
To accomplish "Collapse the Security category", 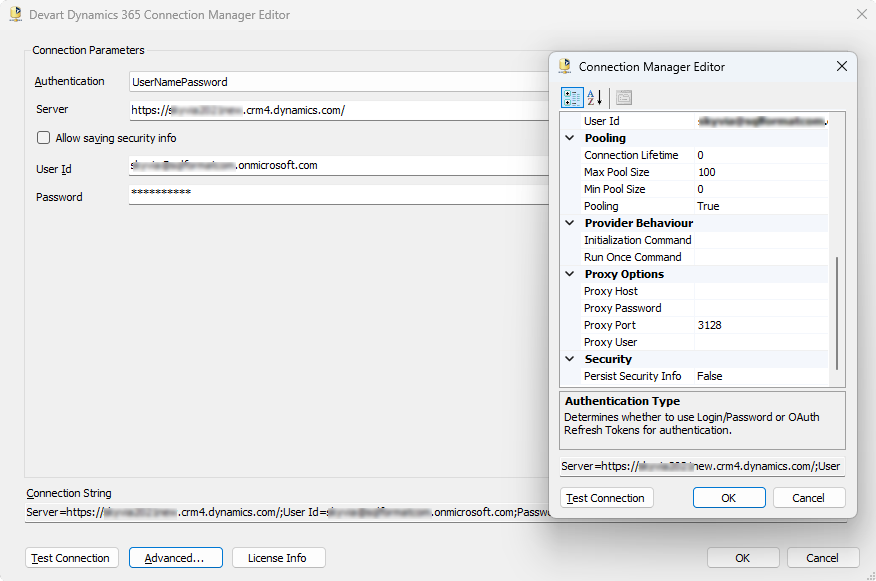I will (572, 359).
